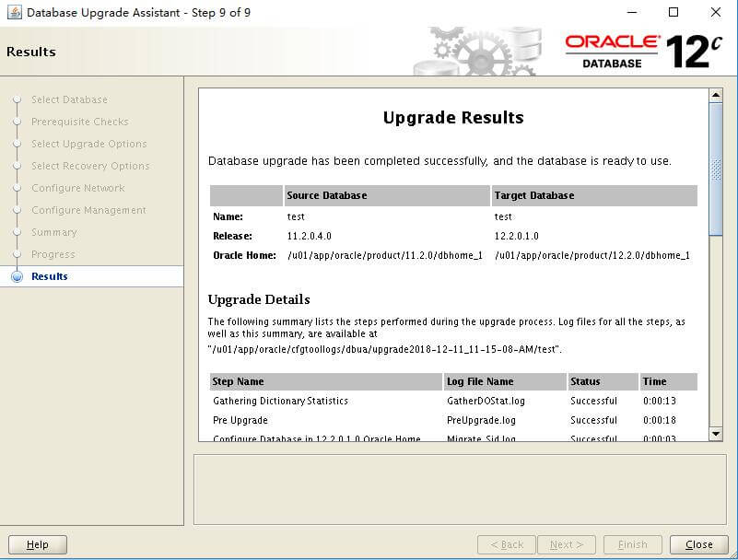738x560 pixels.
Task: Click the Successful status for Pre Upgrade
Action: (593, 420)
